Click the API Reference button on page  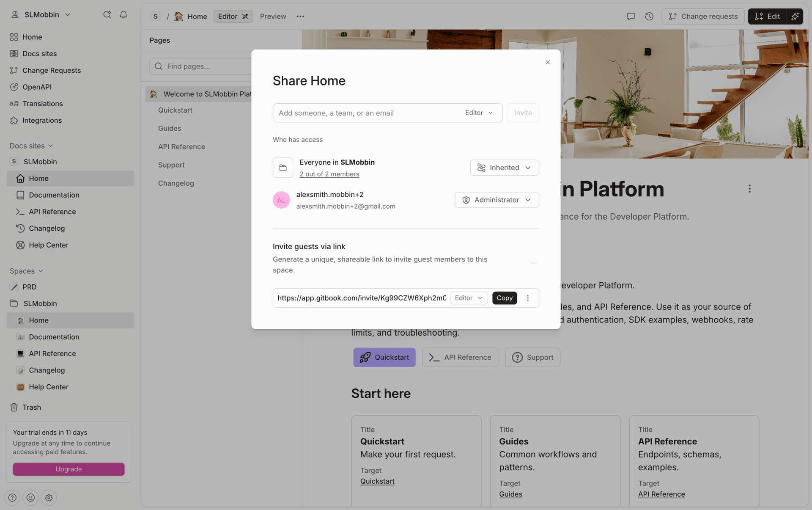460,357
